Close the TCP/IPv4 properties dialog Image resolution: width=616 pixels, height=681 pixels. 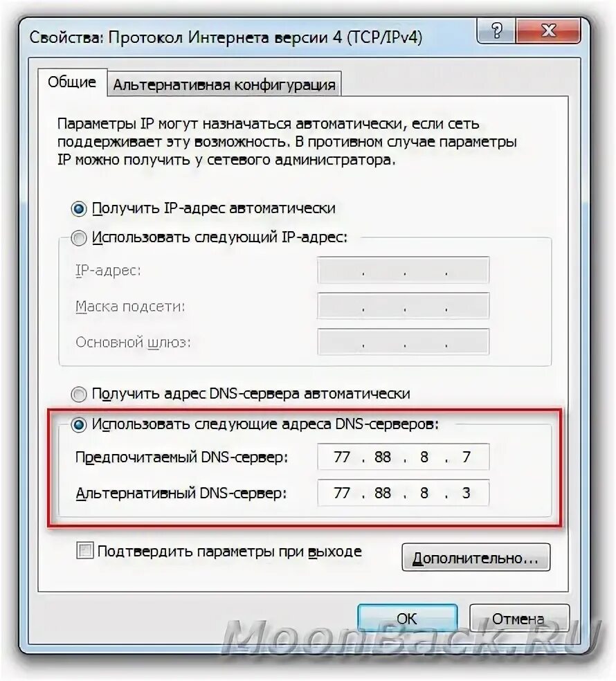click(x=549, y=31)
